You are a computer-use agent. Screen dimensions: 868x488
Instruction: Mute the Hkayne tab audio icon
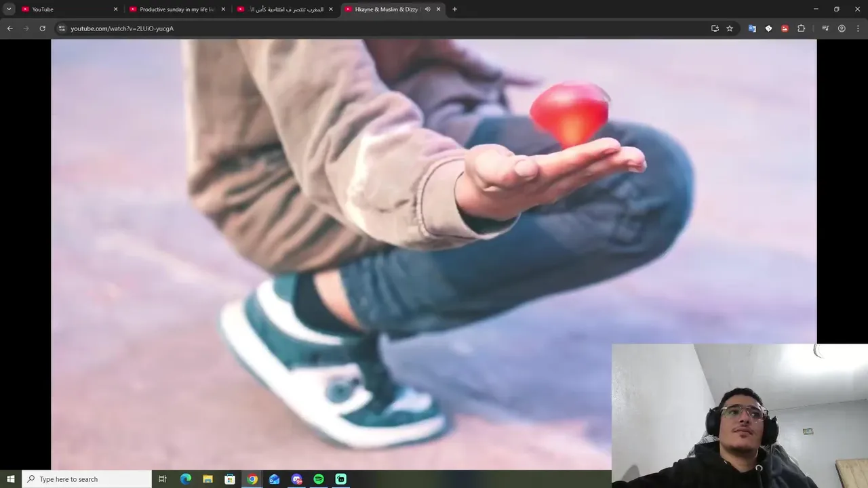[427, 9]
